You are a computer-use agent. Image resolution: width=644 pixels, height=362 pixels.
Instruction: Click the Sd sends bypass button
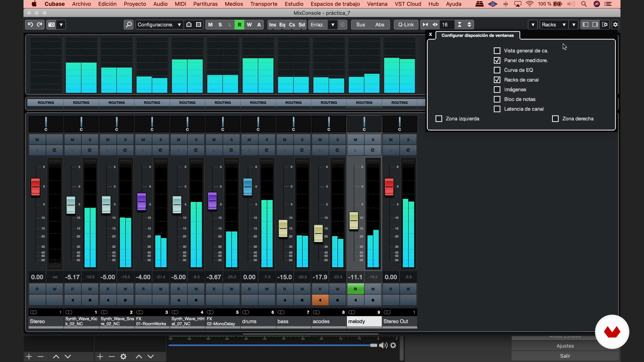coord(302,24)
